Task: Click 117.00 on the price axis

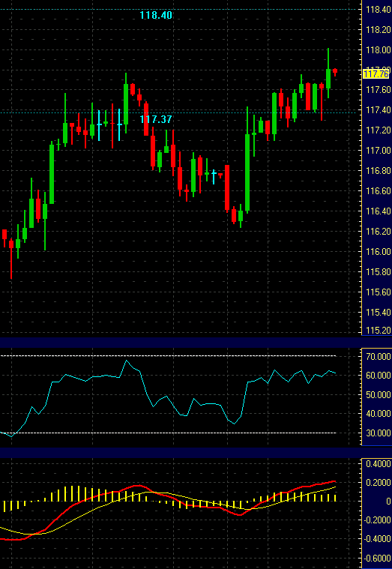Action: [x=379, y=151]
